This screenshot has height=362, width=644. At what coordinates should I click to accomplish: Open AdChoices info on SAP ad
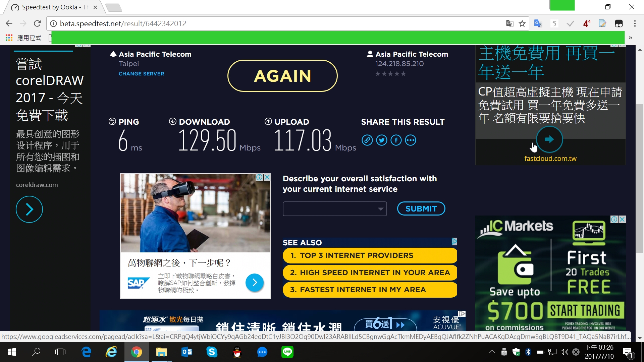[x=259, y=177]
